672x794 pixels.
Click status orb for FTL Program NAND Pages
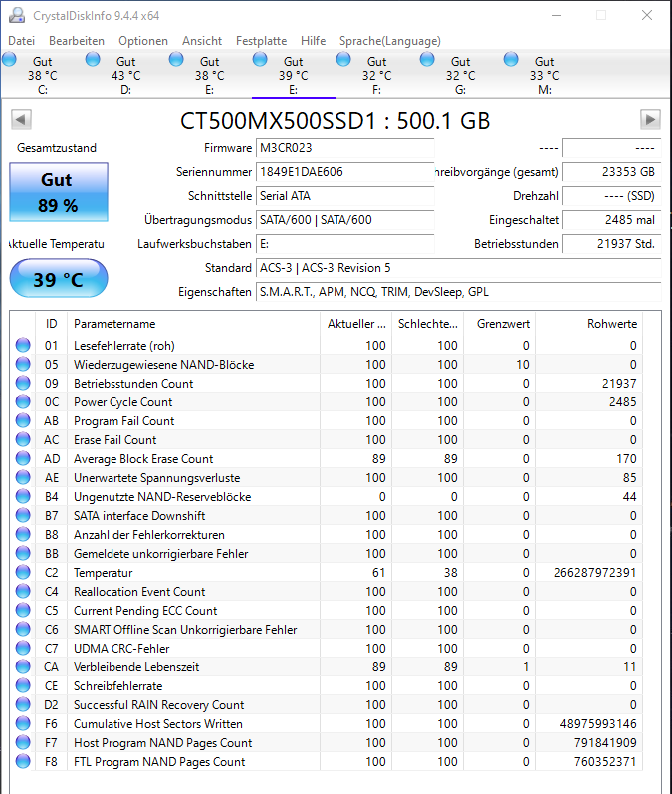click(23, 761)
